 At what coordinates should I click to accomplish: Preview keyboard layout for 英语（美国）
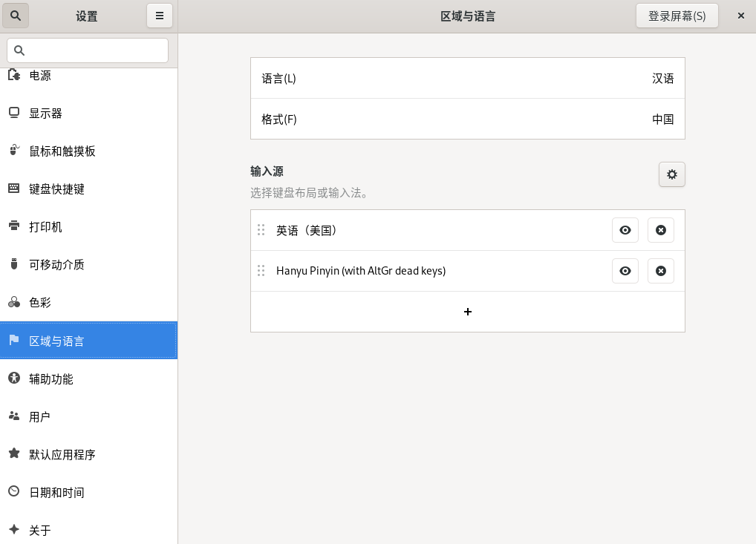[x=625, y=230]
